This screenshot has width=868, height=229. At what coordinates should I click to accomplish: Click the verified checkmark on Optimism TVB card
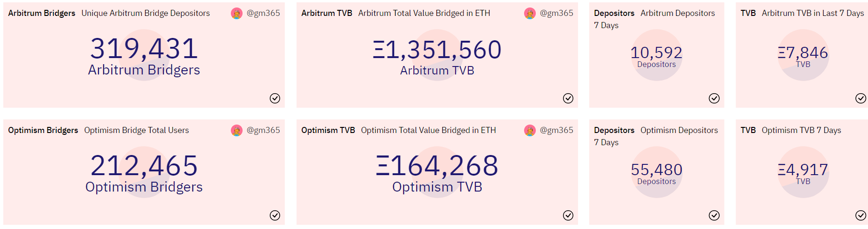[568, 215]
